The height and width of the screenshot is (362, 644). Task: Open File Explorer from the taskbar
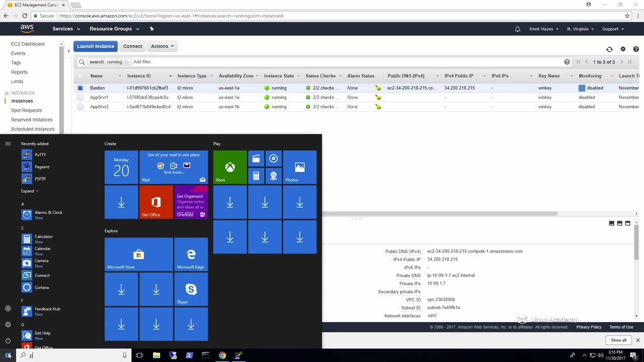(x=156, y=355)
